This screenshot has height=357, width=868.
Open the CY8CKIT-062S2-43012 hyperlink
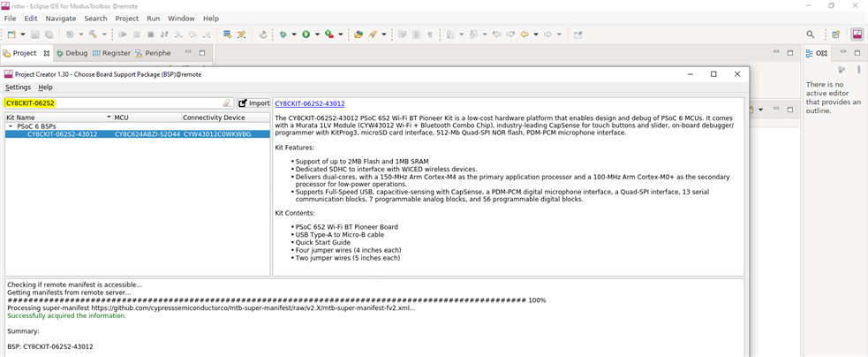309,103
